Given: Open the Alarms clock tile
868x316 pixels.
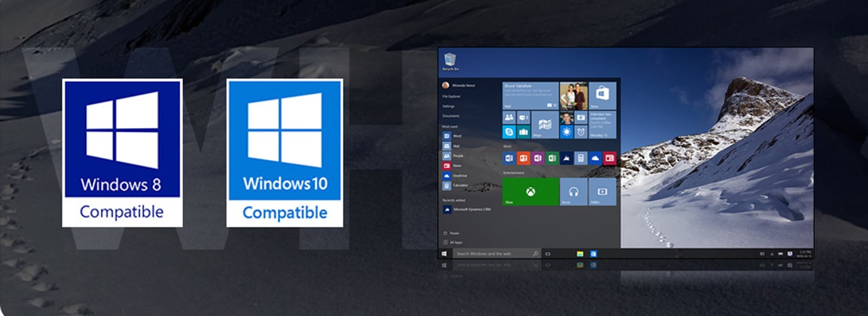Looking at the screenshot, I should click(x=580, y=132).
